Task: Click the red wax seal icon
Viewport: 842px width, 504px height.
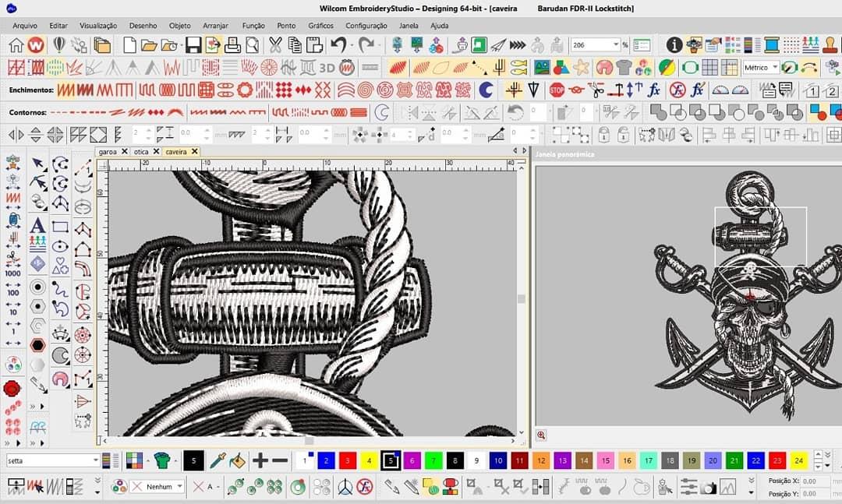Action: [x=12, y=388]
